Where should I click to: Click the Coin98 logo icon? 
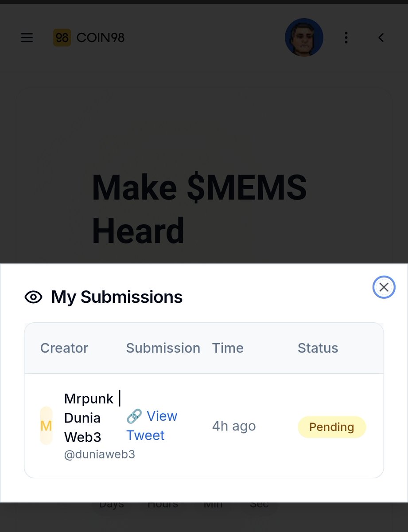[62, 38]
